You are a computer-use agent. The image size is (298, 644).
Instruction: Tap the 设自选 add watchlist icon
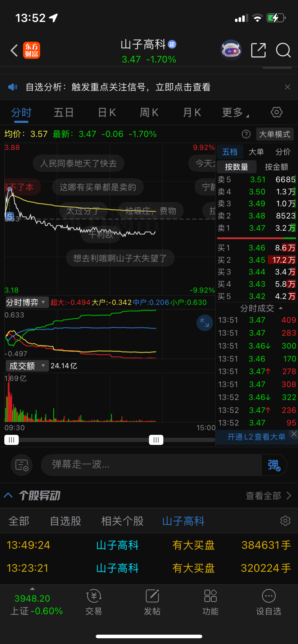269,603
